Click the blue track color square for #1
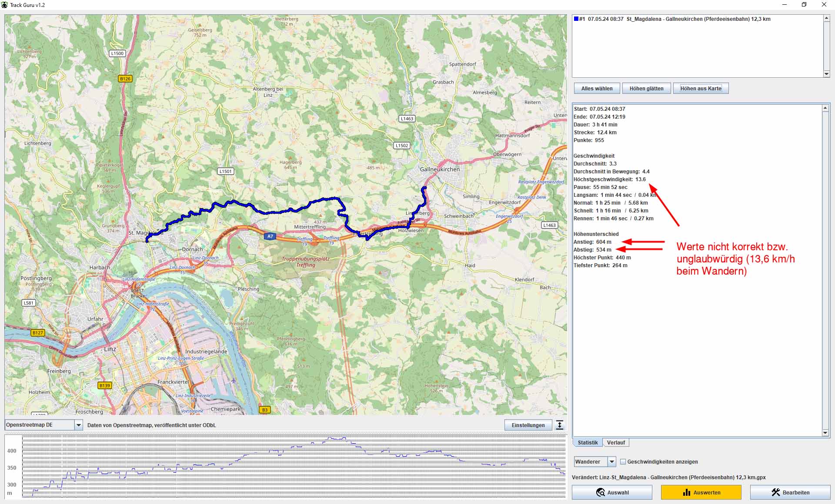Image resolution: width=835 pixels, height=504 pixels. click(576, 19)
